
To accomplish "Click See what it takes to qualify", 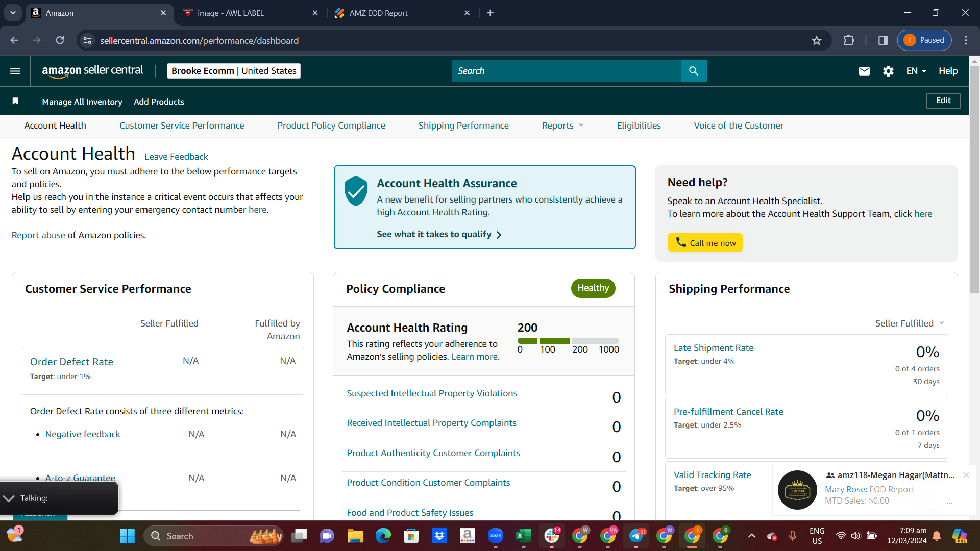I will point(439,234).
